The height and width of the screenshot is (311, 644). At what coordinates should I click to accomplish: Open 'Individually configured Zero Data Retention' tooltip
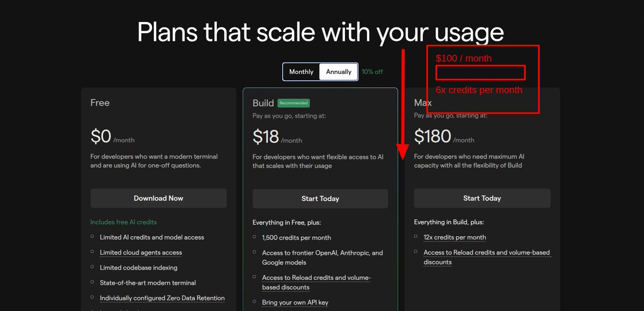[x=162, y=298]
